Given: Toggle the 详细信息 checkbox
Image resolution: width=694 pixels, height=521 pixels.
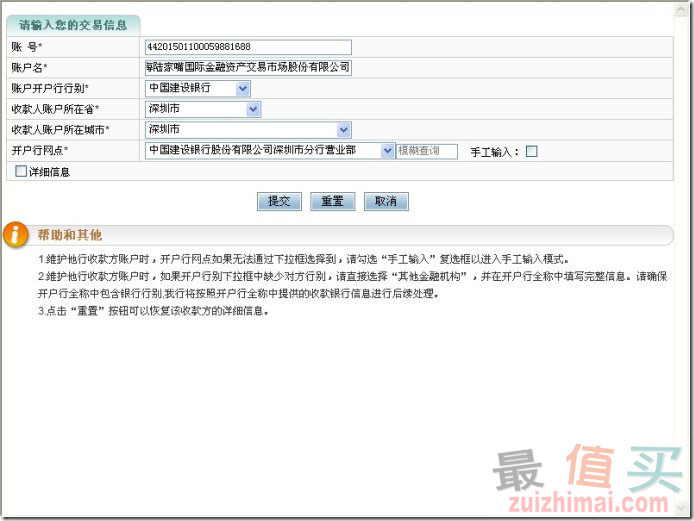Looking at the screenshot, I should click(20, 171).
